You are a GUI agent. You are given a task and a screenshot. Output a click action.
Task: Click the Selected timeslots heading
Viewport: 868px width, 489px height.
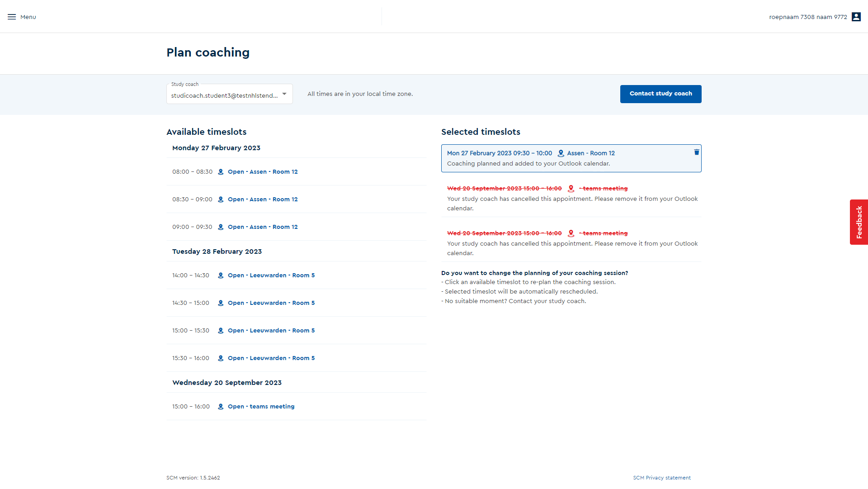(481, 132)
